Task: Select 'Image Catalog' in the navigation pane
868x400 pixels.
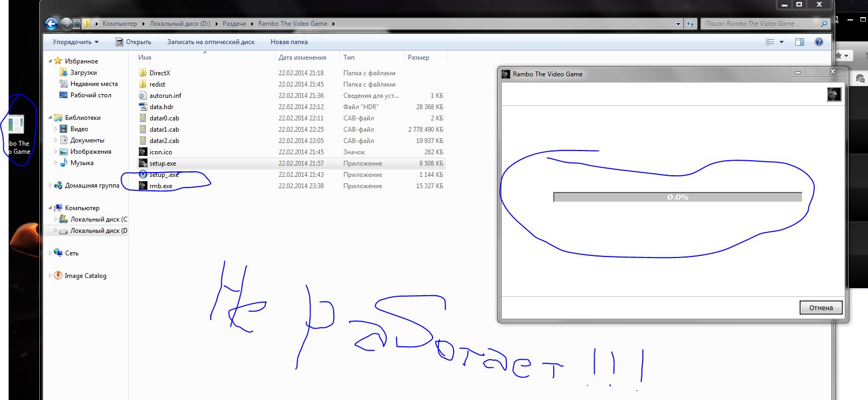Action: click(86, 276)
